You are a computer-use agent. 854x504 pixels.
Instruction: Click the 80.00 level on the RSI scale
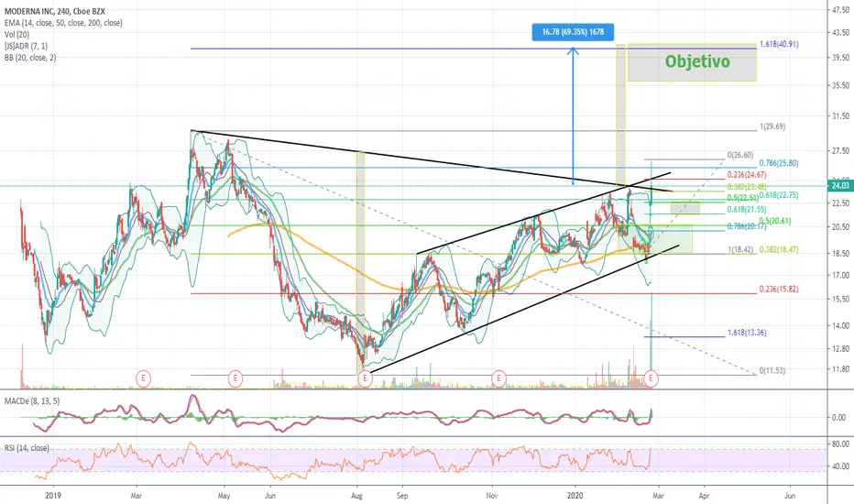(840, 444)
